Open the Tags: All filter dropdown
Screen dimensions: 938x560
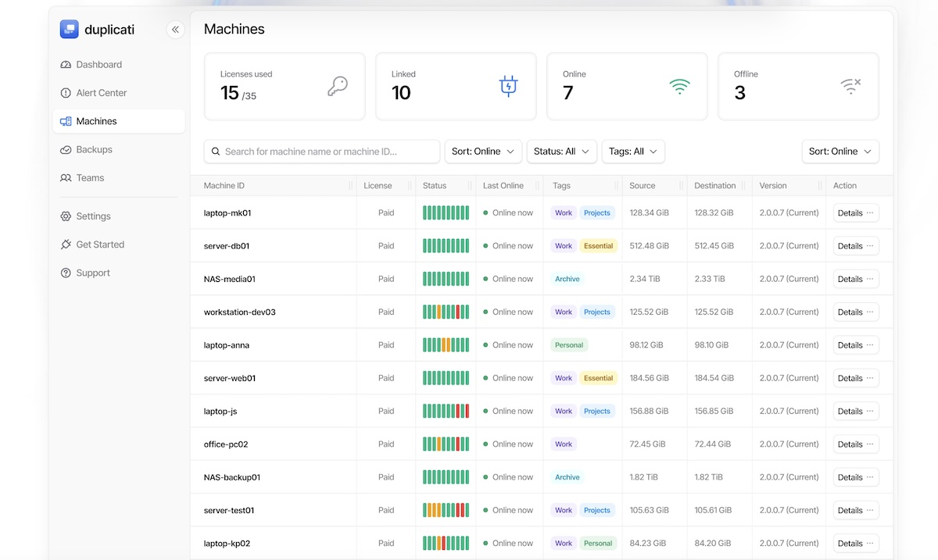633,152
